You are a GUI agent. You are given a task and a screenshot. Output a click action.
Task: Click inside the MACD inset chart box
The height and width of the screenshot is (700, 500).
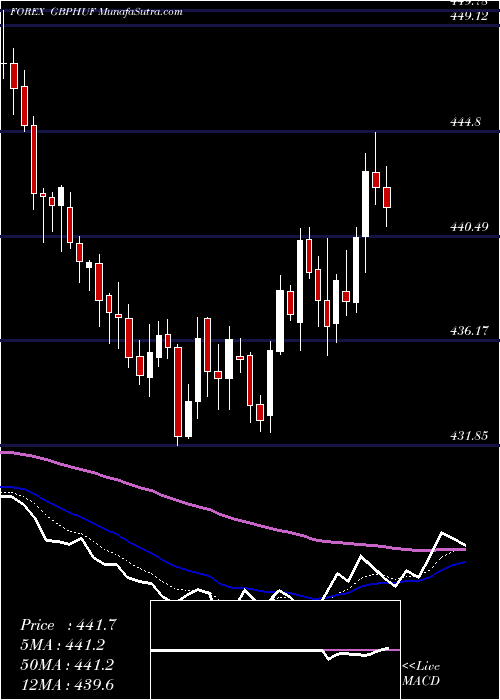pyautogui.click(x=275, y=650)
